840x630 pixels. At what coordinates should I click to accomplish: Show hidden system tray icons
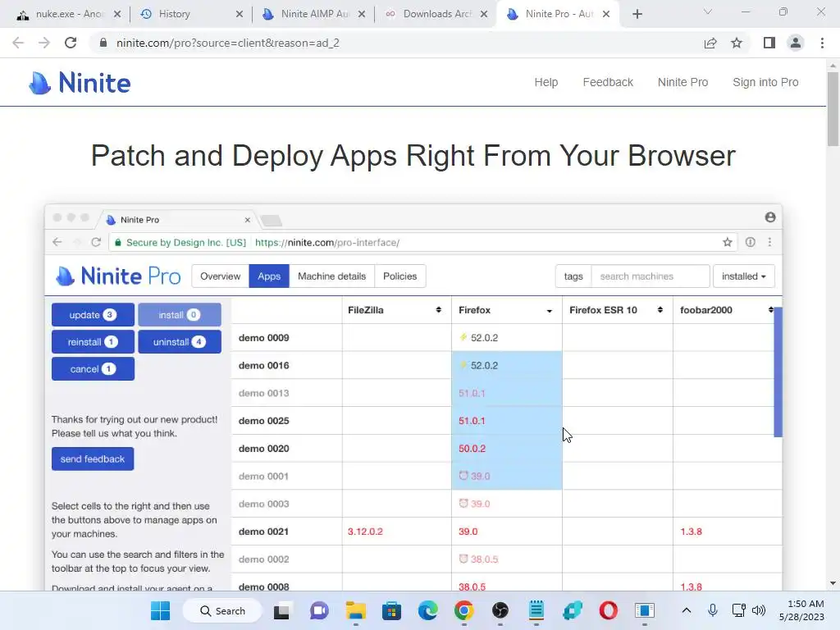(687, 610)
